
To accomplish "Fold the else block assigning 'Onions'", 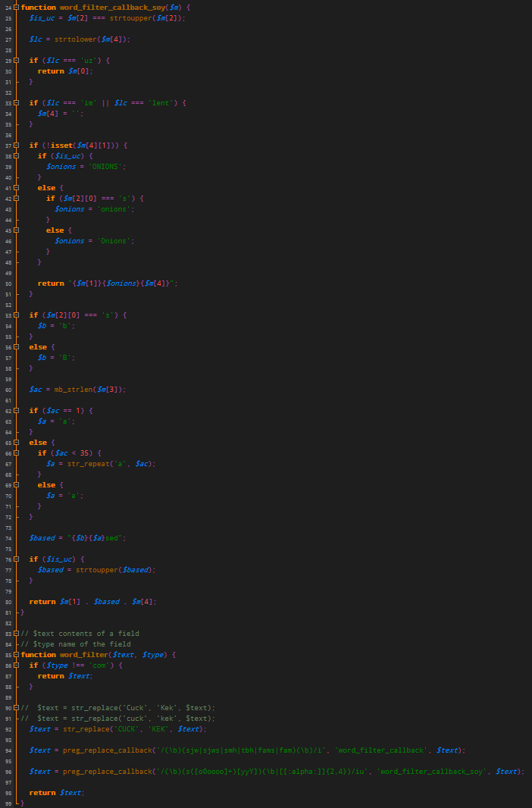I will pyautogui.click(x=17, y=230).
